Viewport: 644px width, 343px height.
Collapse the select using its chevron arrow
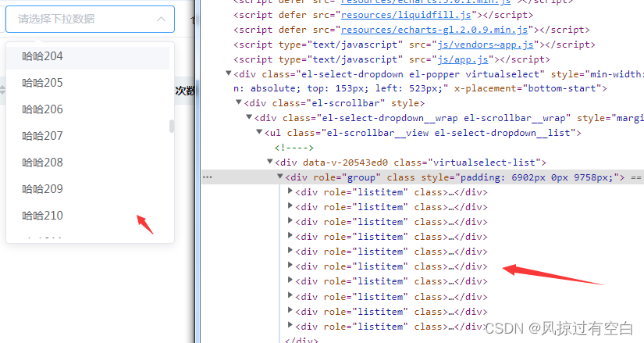coord(162,19)
